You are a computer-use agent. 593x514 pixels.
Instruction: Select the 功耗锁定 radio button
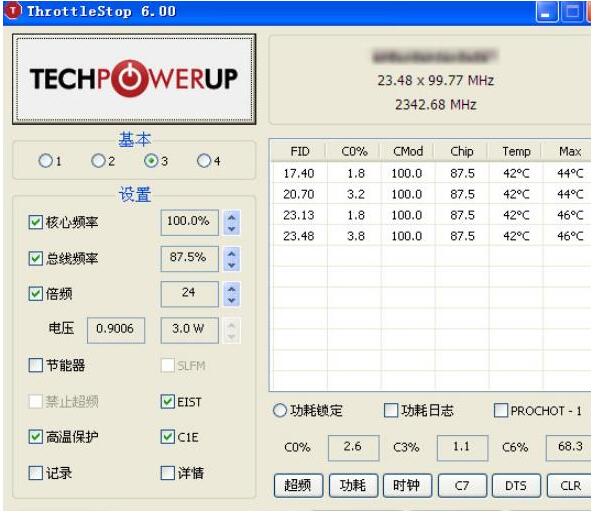point(280,410)
